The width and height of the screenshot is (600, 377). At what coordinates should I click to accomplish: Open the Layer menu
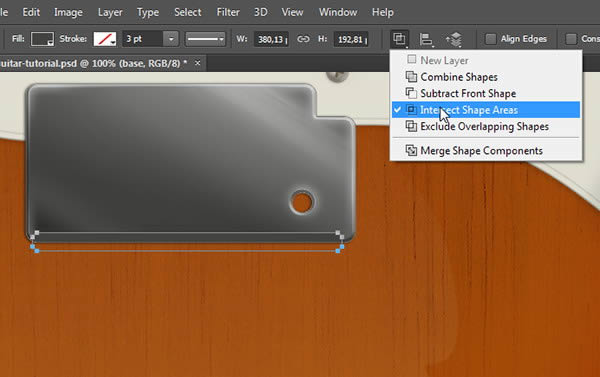coord(110,12)
